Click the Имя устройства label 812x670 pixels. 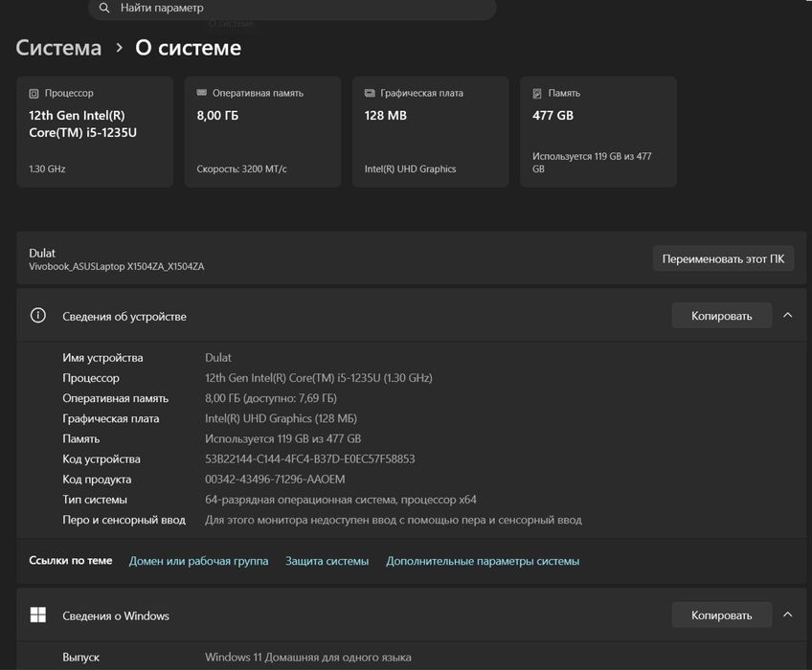click(x=102, y=358)
